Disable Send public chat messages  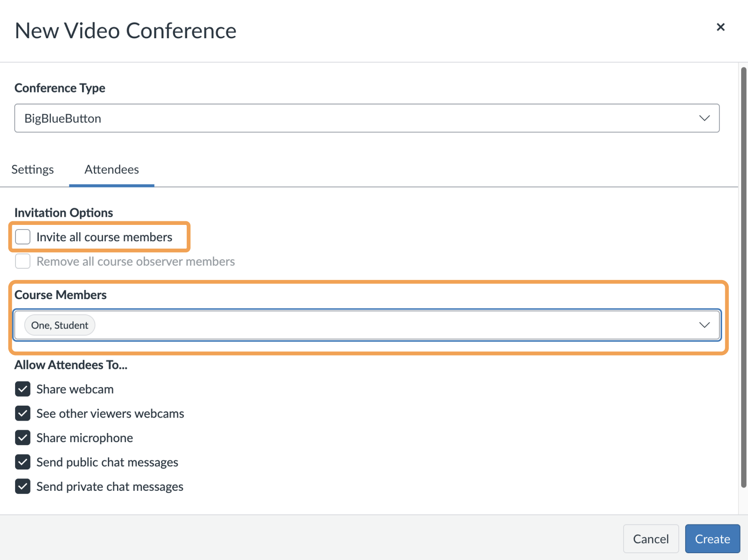(x=23, y=462)
